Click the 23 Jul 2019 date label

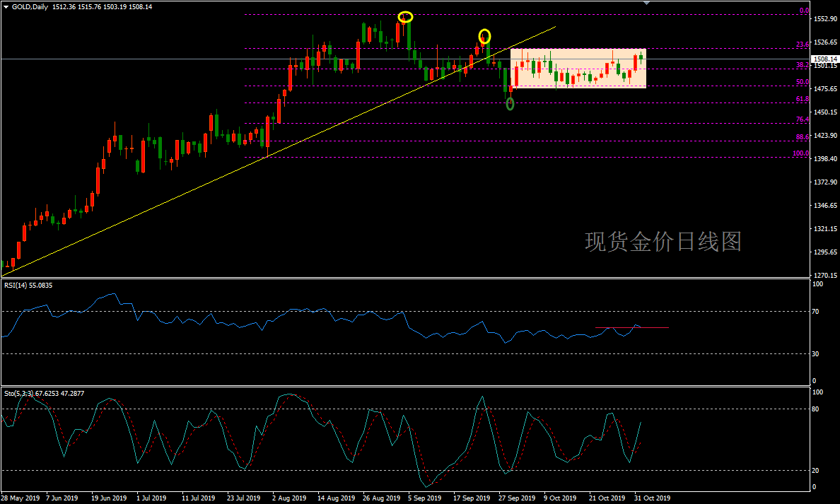click(x=244, y=498)
